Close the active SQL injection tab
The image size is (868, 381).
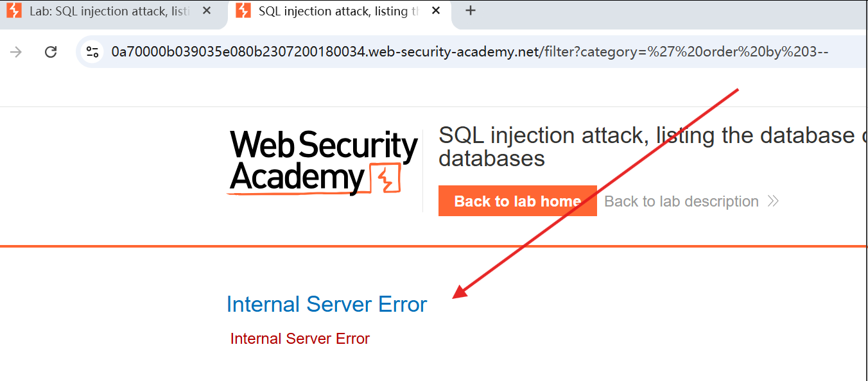point(436,11)
